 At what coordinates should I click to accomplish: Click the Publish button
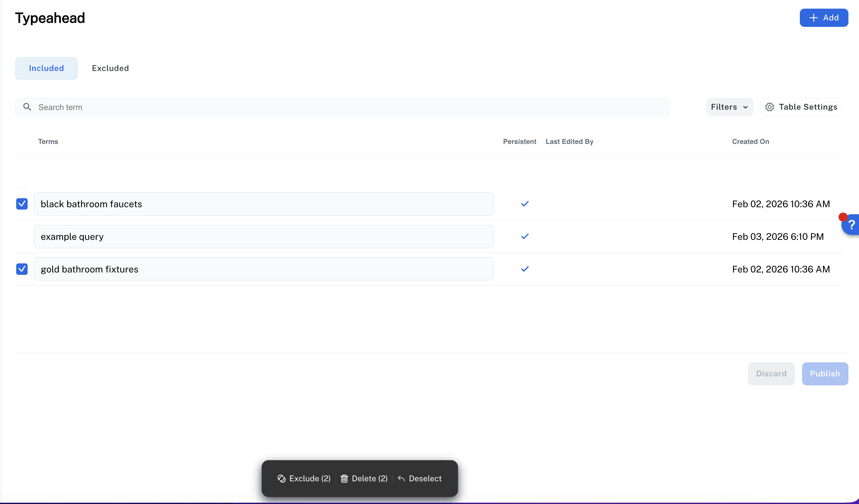(x=824, y=374)
